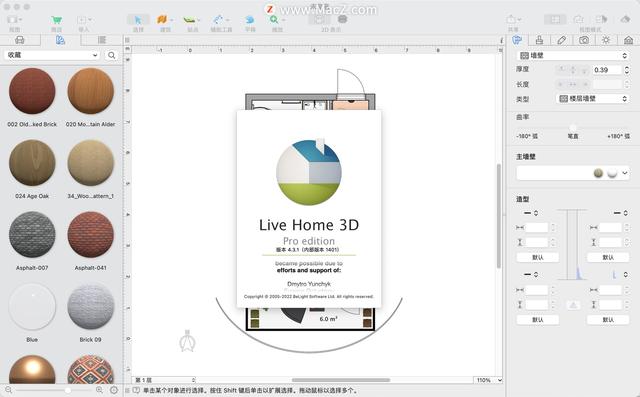Click the horizontal canvas scrollbar
The width and height of the screenshot is (640, 397).
point(341,380)
